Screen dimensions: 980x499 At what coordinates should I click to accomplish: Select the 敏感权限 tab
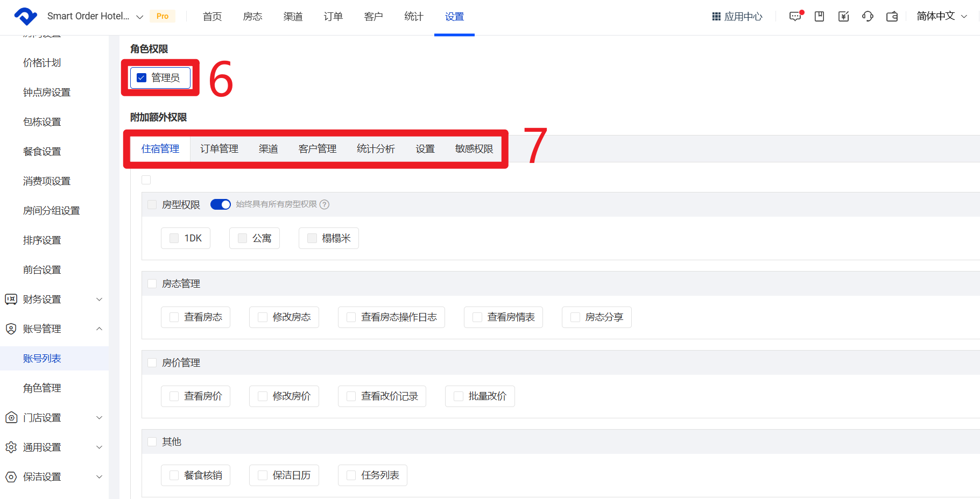coord(474,149)
